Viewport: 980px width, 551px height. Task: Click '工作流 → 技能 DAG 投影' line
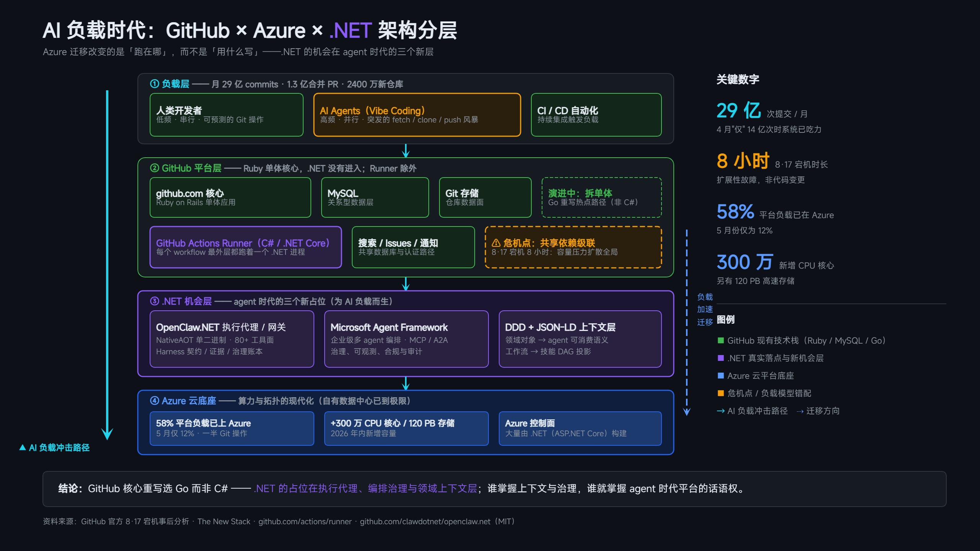(x=548, y=351)
